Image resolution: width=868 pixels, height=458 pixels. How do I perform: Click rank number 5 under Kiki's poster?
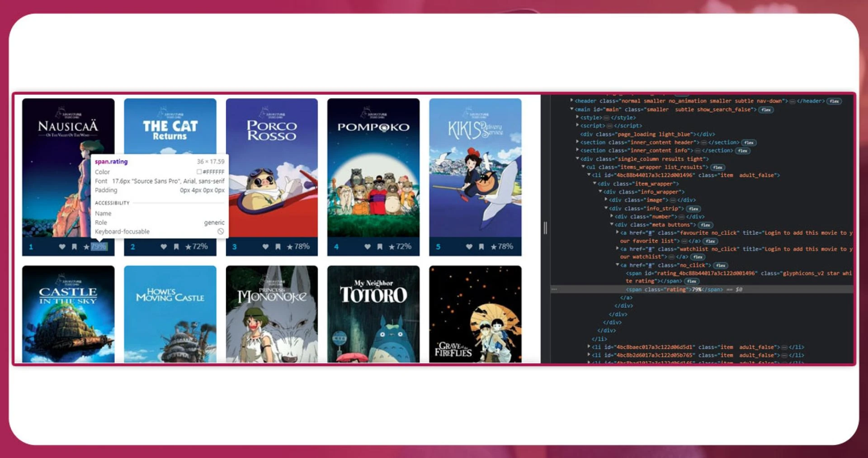(x=438, y=247)
